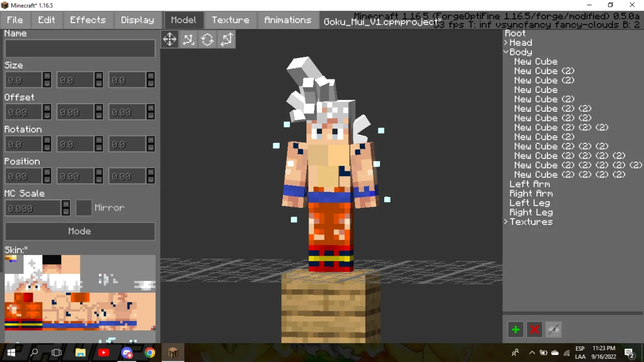
Task: Open the Wi-Fi network tray icon
Action: pos(567,353)
